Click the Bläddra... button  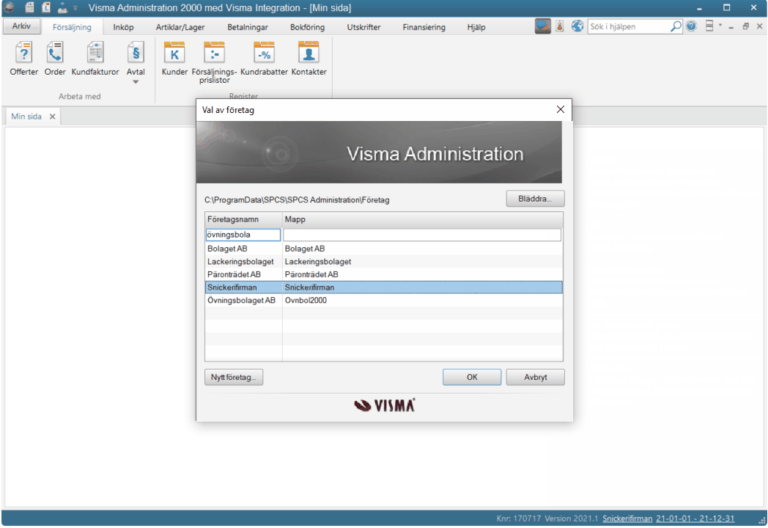(x=535, y=199)
